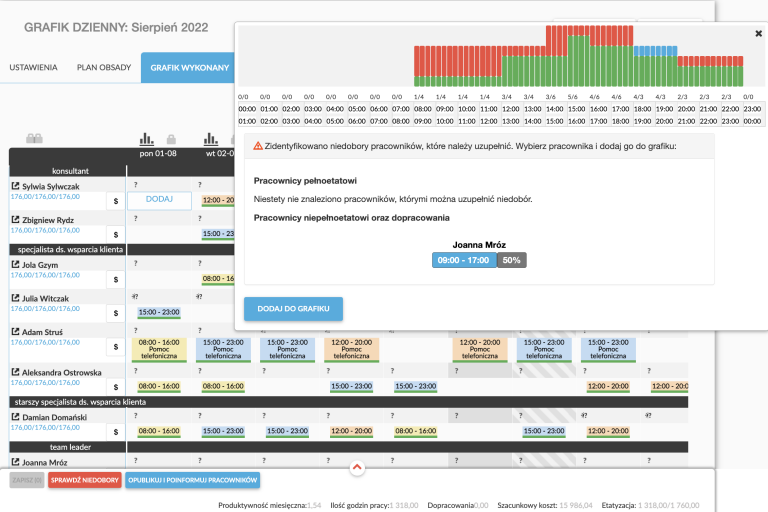Viewport: 768px width, 512px height.
Task: Click the bar chart icon above pon 01-08
Action: pyautogui.click(x=147, y=139)
